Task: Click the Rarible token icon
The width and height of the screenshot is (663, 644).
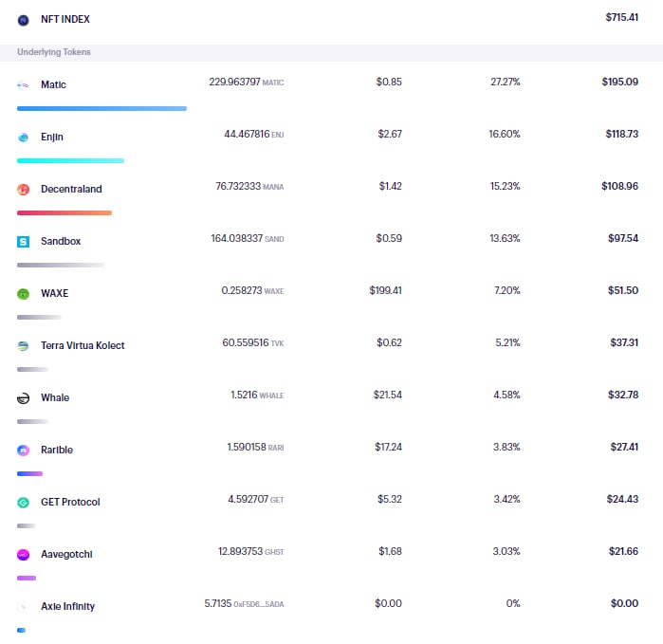Action: pos(24,451)
